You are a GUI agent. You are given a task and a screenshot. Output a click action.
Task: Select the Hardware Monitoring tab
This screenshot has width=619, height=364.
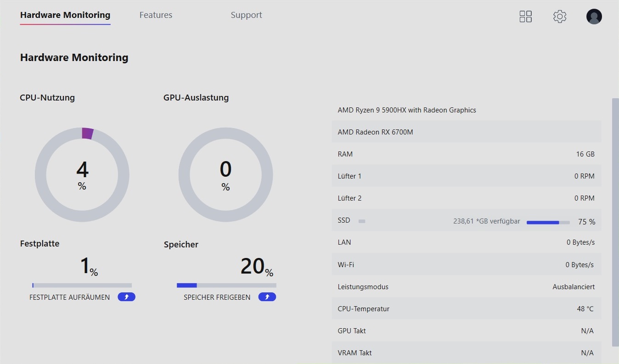[65, 15]
